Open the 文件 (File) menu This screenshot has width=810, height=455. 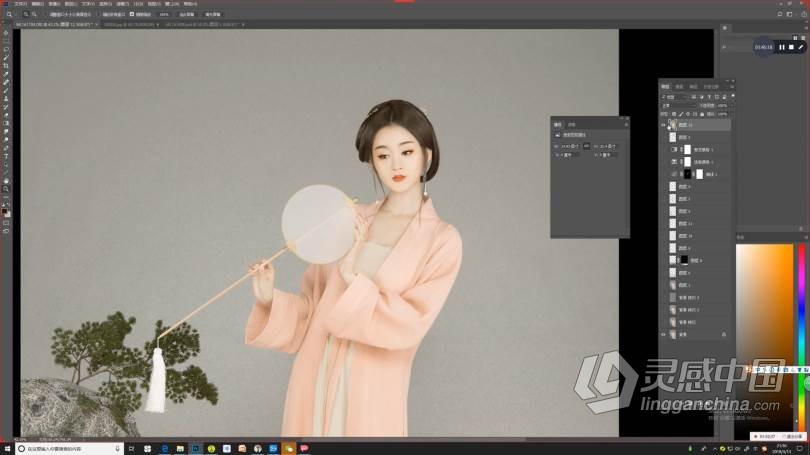point(20,4)
